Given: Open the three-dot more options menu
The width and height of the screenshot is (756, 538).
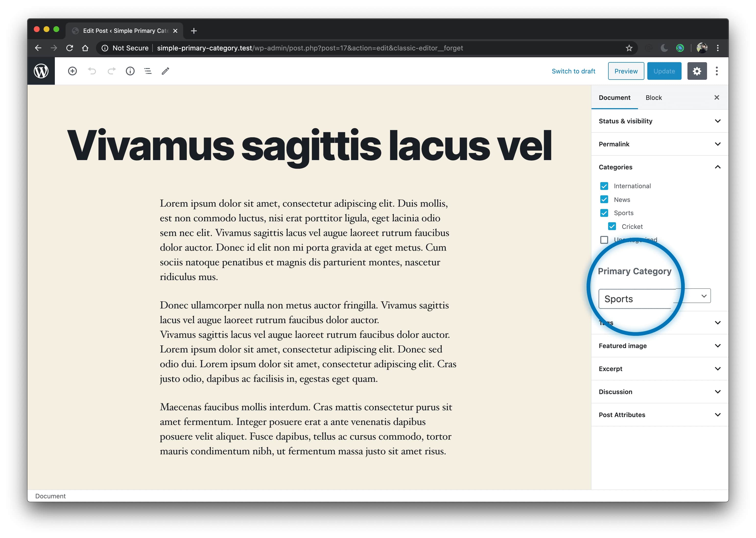Looking at the screenshot, I should pos(717,71).
